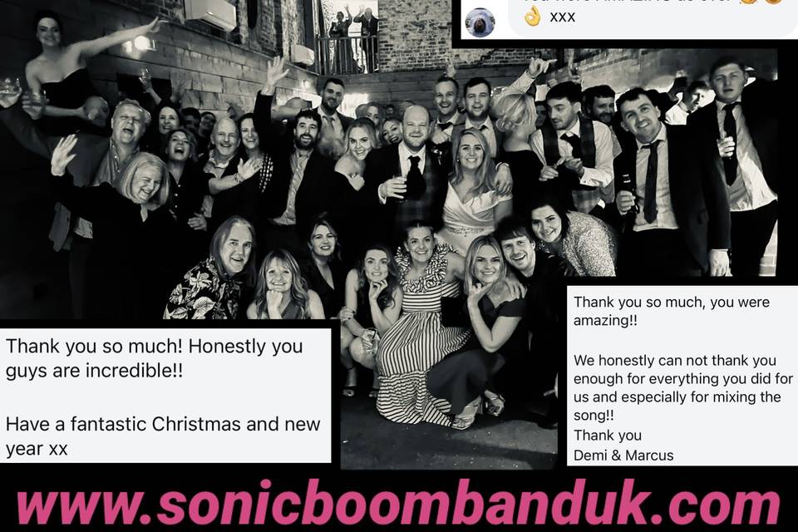Select the "Honestly you guys are incredible" message
The height and width of the screenshot is (532, 798).
155,358
